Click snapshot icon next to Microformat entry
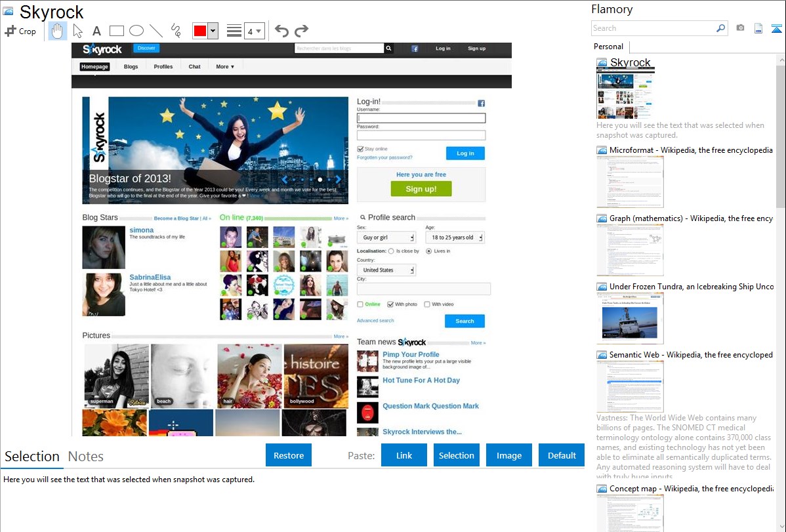The image size is (786, 532). click(602, 150)
